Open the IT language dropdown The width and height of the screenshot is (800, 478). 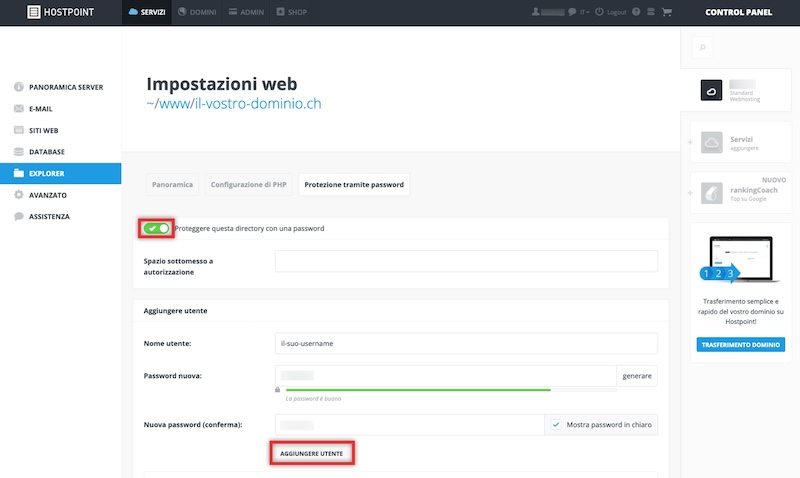point(584,12)
